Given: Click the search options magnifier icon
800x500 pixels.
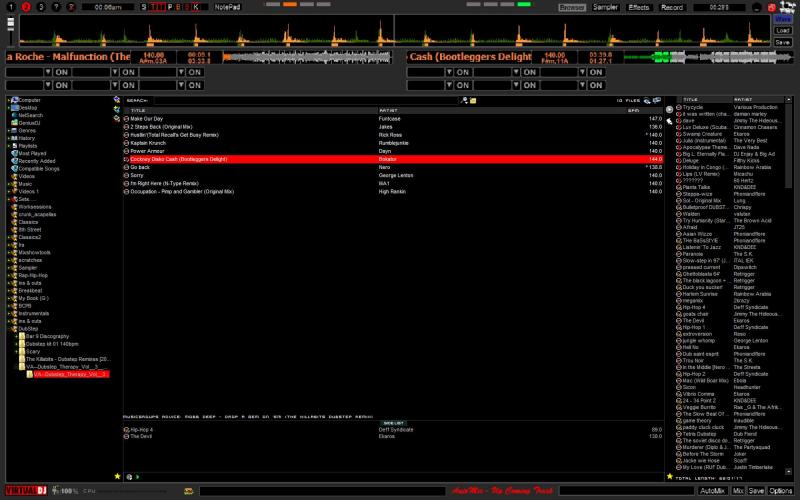Looking at the screenshot, I should [464, 101].
